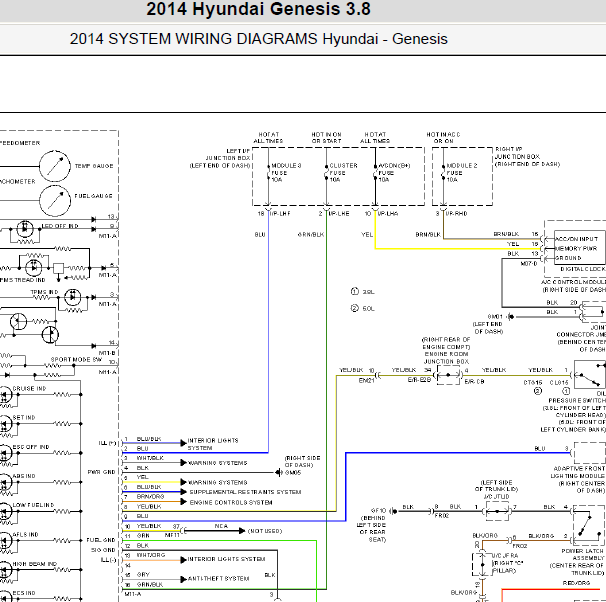Click WARNING SYSTEMS label beside YEL wire

click(x=217, y=483)
